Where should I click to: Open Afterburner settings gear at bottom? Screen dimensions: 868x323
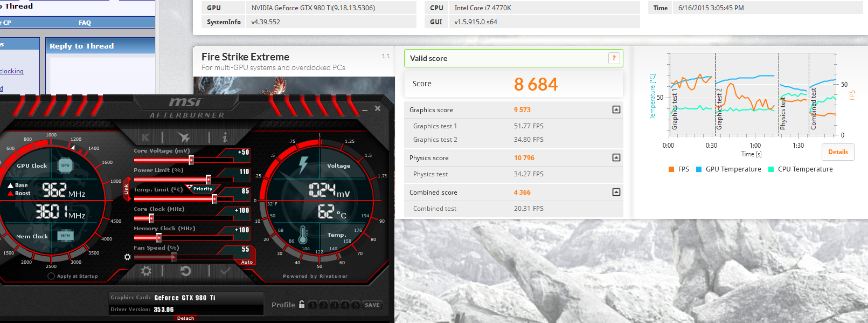(146, 271)
